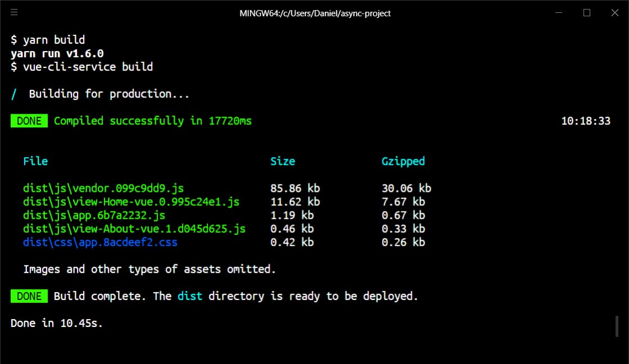Click the view-About-vue.1.d045d625.js entry
This screenshot has height=364, width=629.
pyautogui.click(x=134, y=229)
